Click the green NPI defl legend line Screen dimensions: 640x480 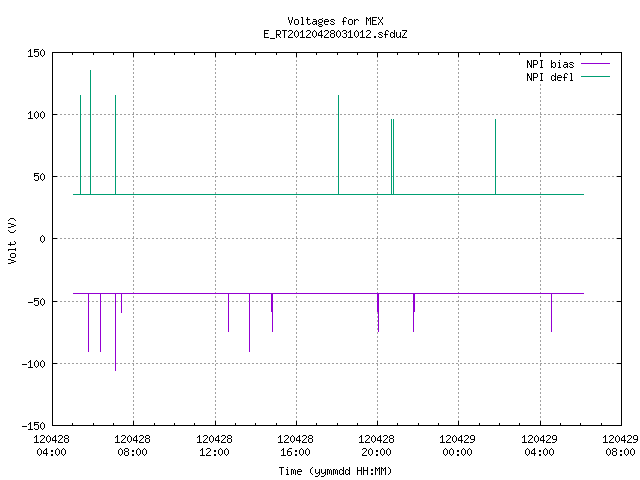click(595, 77)
